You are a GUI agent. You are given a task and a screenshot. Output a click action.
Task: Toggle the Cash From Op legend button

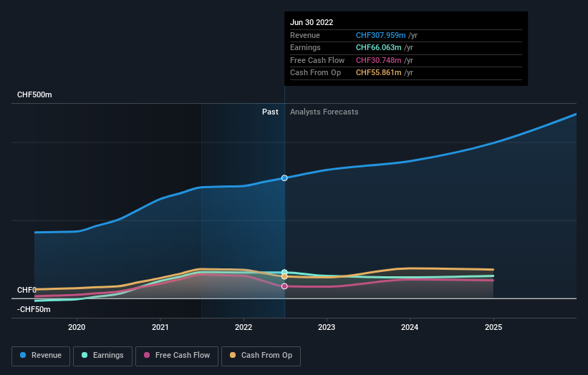coord(261,356)
